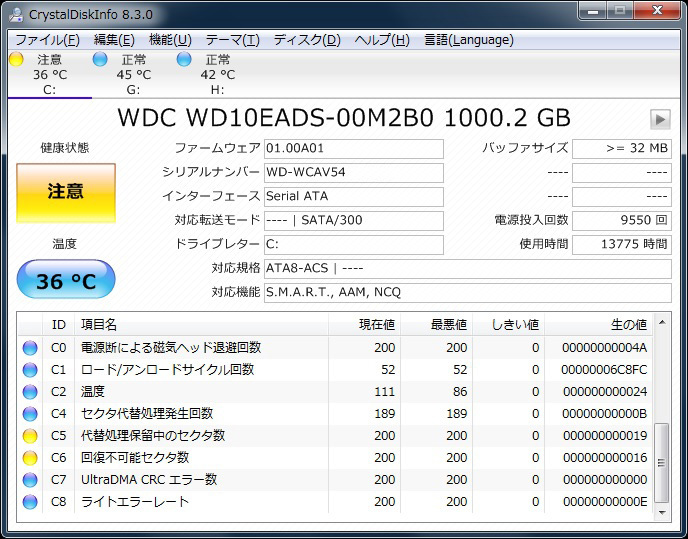688x539 pixels.
Task: Click raw value 00000006C8FC
Action: [x=604, y=370]
